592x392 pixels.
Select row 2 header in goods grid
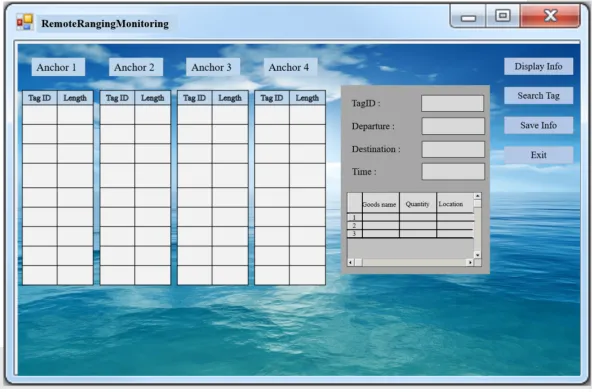(x=355, y=225)
